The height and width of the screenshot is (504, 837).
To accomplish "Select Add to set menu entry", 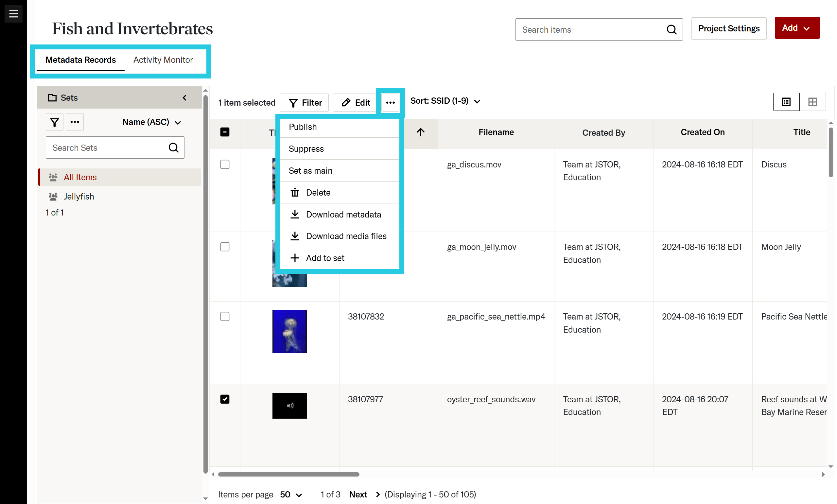I will tap(340, 258).
